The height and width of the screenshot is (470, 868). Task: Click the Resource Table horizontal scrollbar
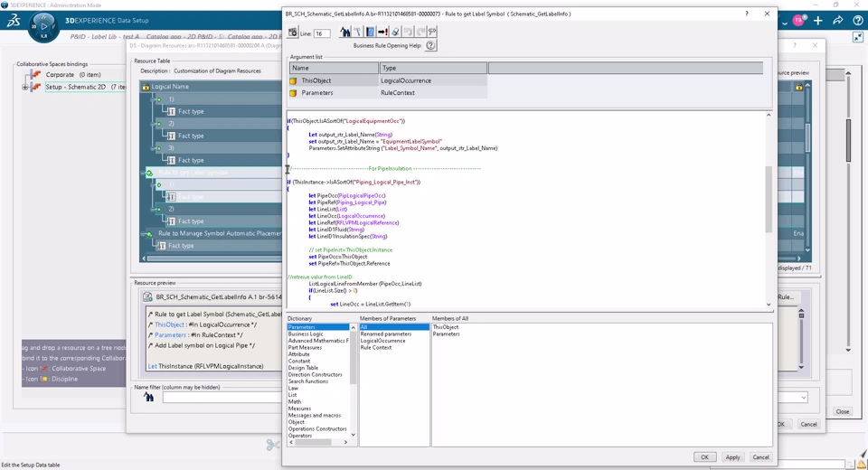pyautogui.click(x=212, y=258)
